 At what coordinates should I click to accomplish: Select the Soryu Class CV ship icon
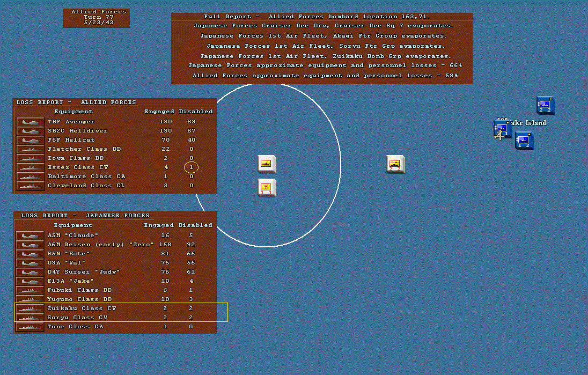30,318
